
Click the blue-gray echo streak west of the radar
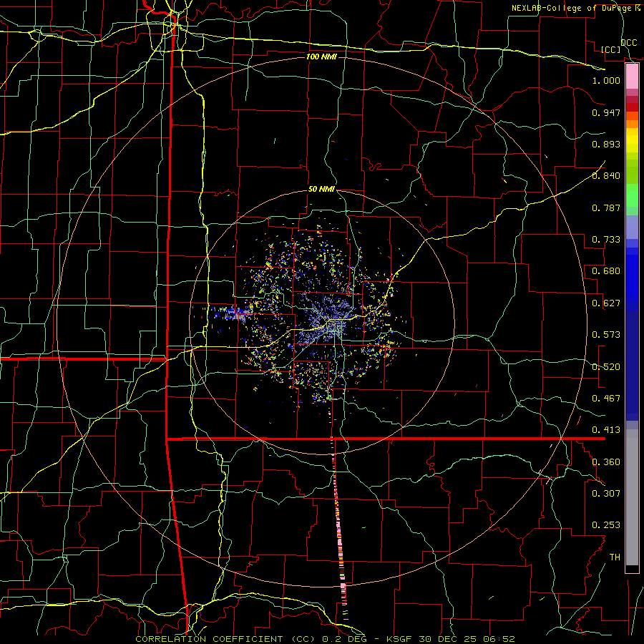[231, 313]
